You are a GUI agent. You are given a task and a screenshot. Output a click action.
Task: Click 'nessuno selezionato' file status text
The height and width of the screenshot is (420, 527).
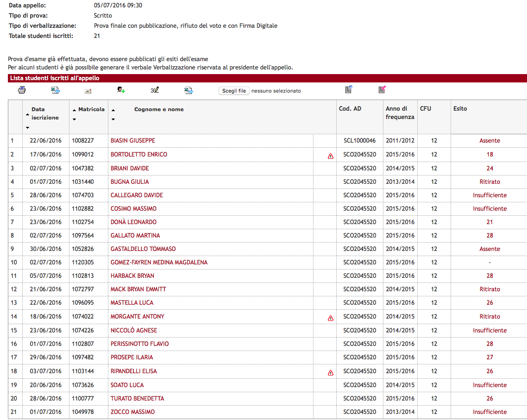pyautogui.click(x=276, y=91)
